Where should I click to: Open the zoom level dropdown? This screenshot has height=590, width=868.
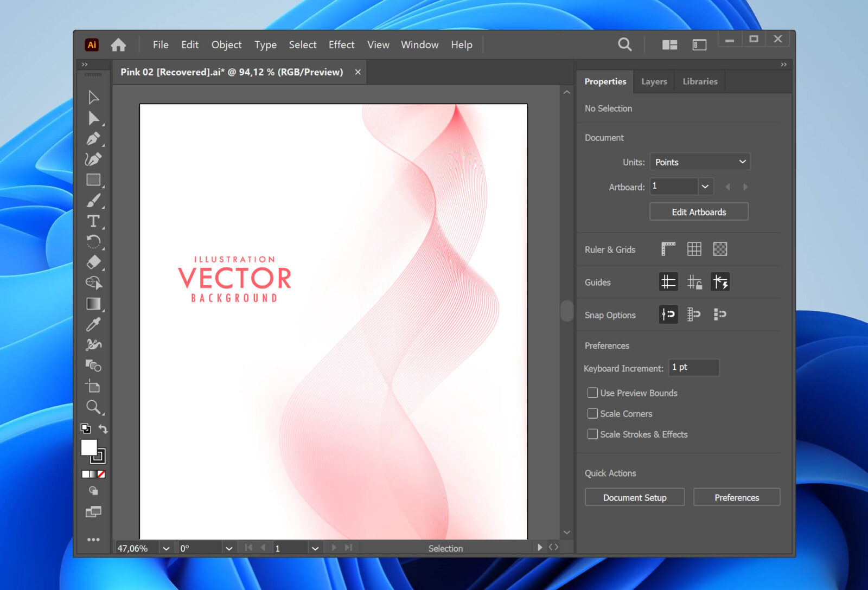[x=167, y=548]
